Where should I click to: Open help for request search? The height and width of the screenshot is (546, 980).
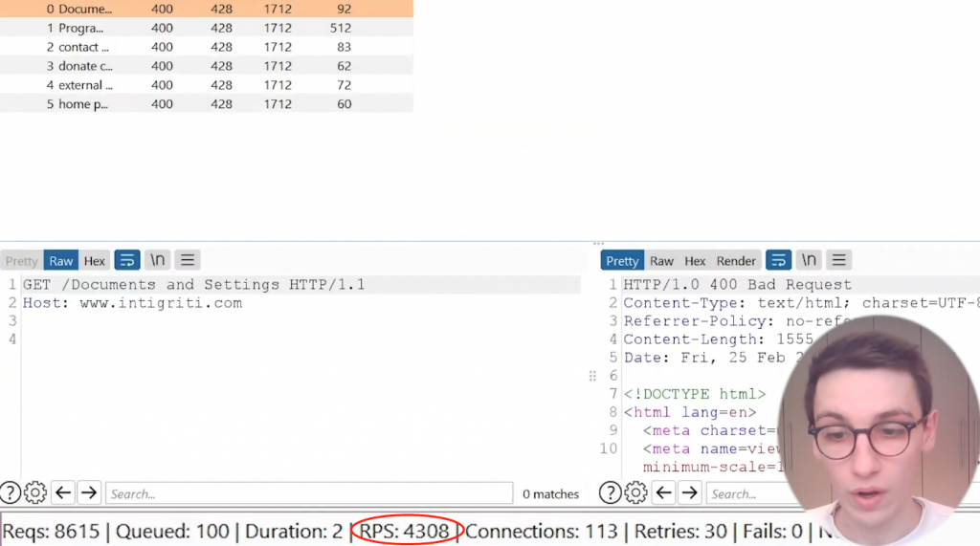(10, 492)
